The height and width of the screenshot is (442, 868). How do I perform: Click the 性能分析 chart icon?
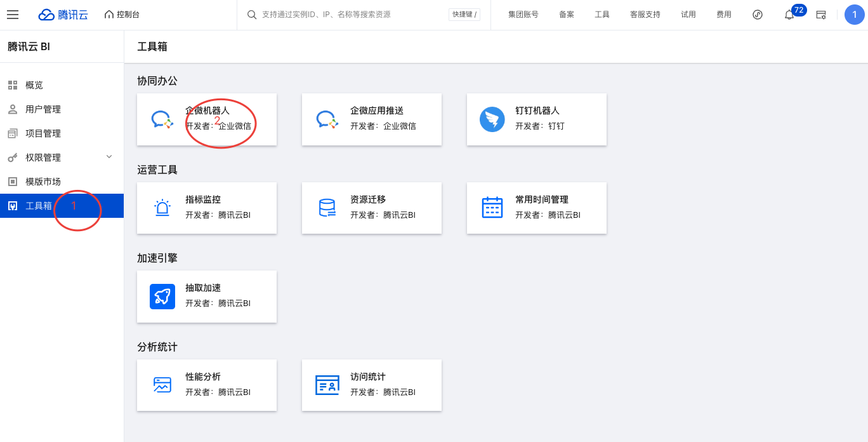coord(162,385)
